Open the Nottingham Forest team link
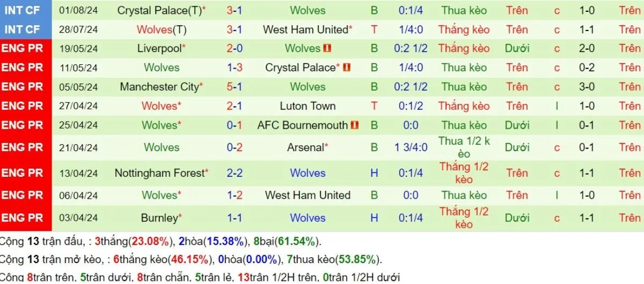The height and width of the screenshot is (284, 644). click(159, 173)
